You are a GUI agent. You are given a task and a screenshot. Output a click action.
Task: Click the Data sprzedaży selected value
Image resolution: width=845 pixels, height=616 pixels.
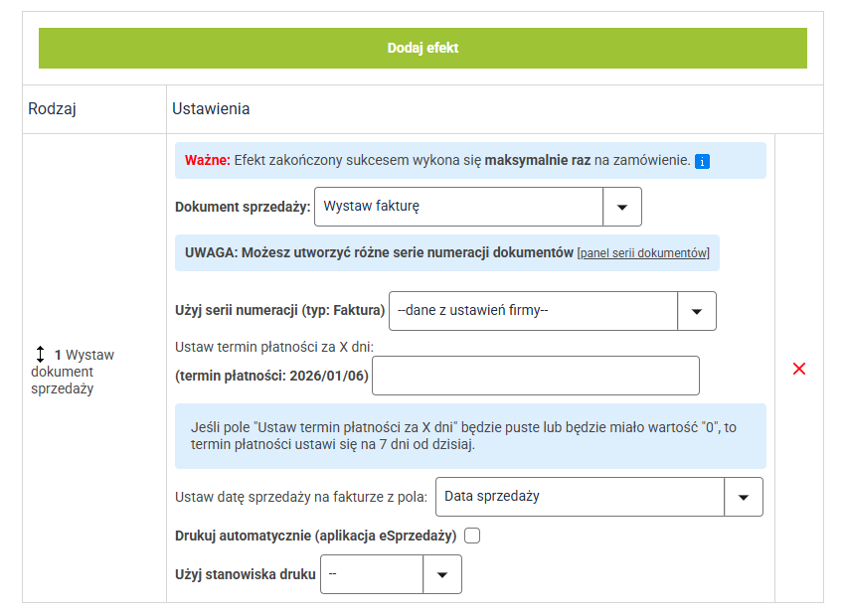[579, 497]
